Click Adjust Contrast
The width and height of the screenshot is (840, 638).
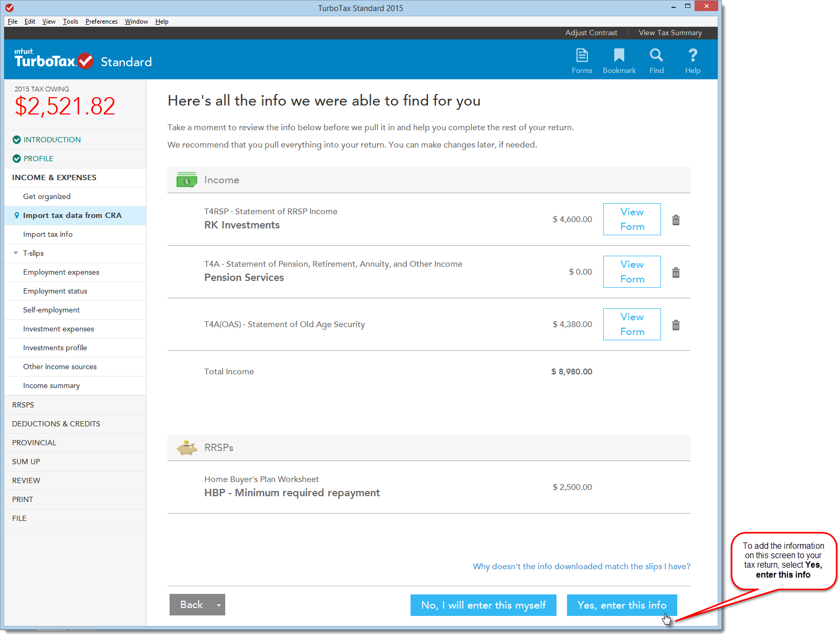coord(591,33)
